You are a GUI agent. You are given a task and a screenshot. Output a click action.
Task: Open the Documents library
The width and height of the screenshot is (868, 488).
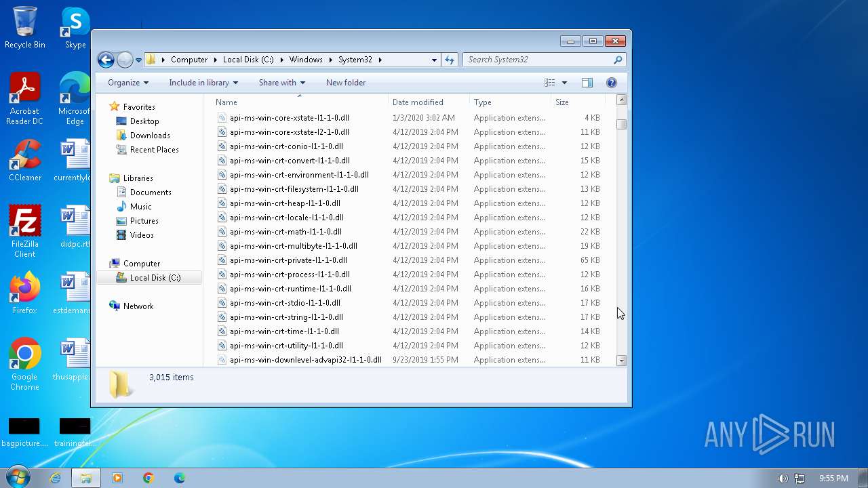coord(151,192)
